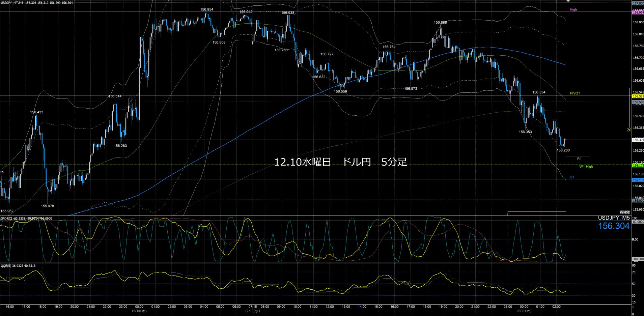Click the 12/11 date label on time axis
The width and height of the screenshot is (644, 316).
(524, 311)
